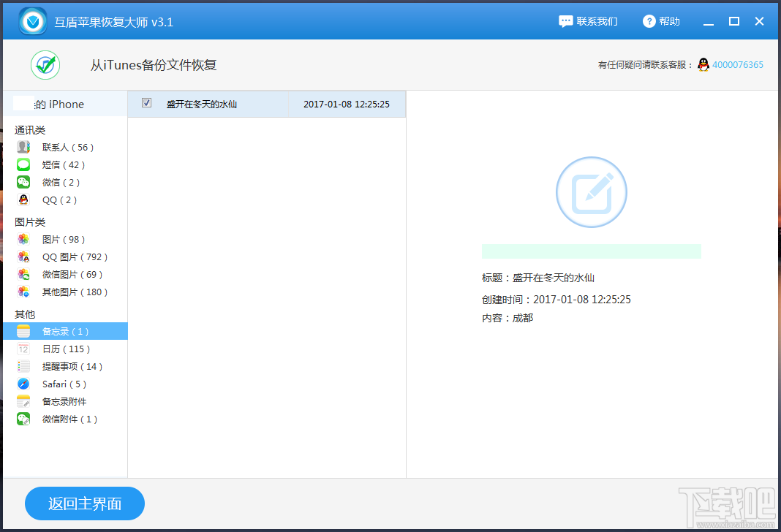
Task: Select the 微信 WeChat icon
Action: (x=23, y=182)
